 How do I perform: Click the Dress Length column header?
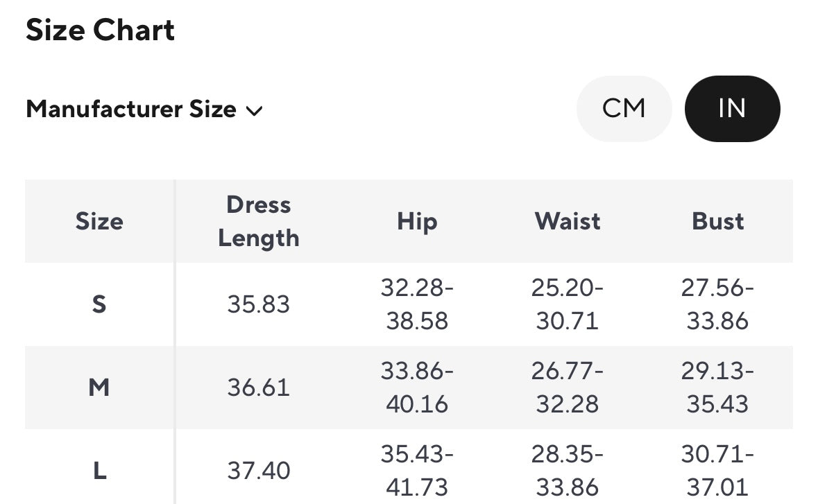click(259, 221)
